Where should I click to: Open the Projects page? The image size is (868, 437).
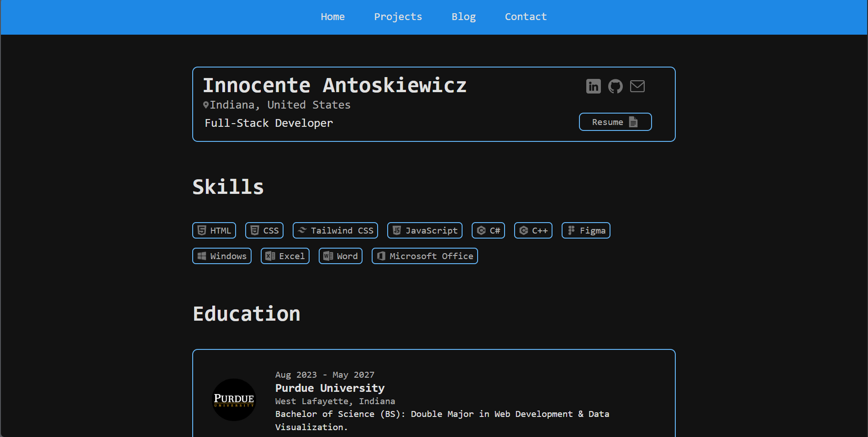[398, 17]
